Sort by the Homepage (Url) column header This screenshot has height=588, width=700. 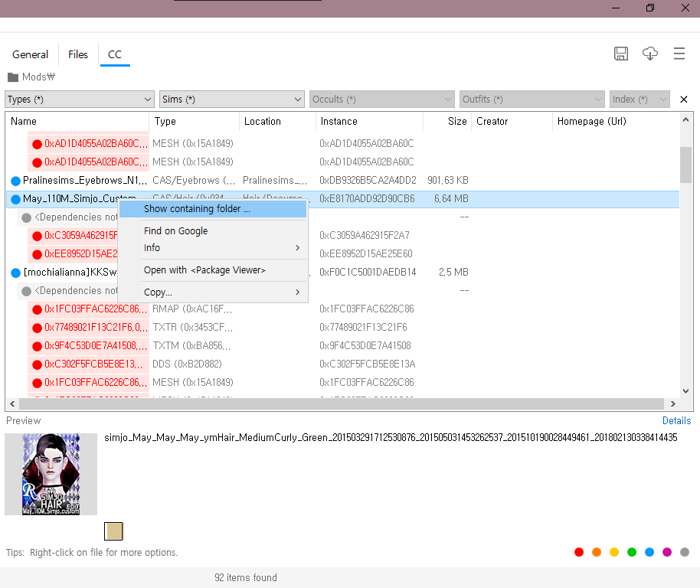[x=616, y=121]
